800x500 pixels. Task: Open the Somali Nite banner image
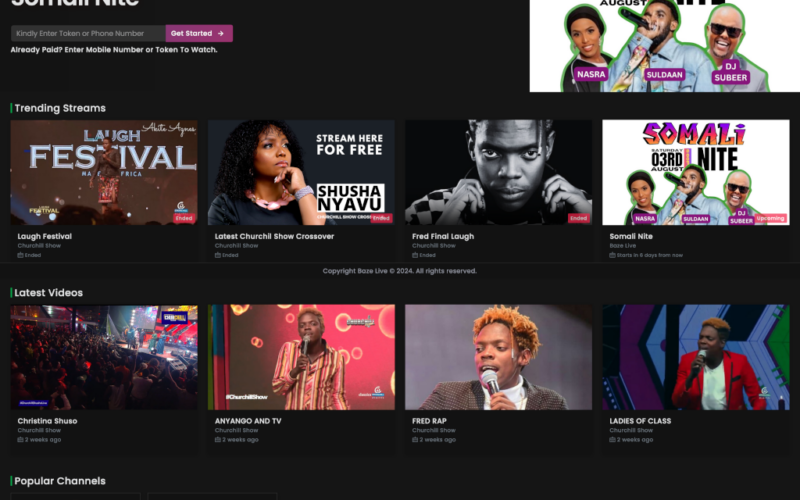click(664, 45)
